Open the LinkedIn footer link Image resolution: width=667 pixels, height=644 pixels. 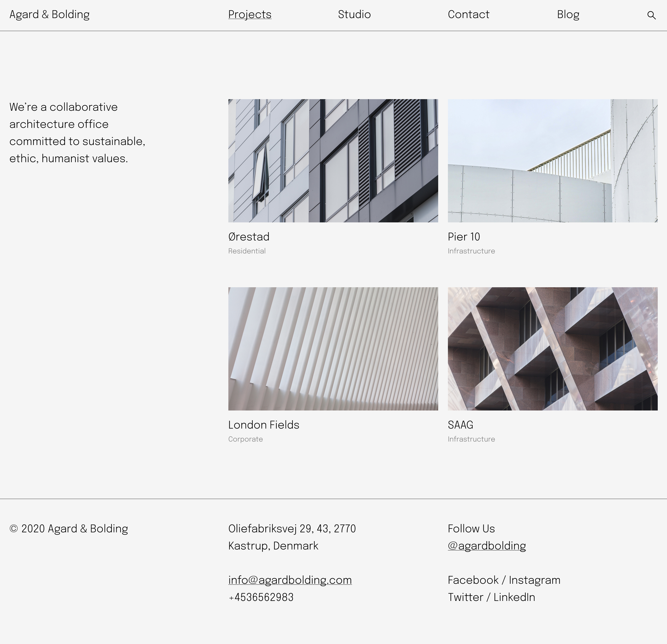[x=514, y=597]
